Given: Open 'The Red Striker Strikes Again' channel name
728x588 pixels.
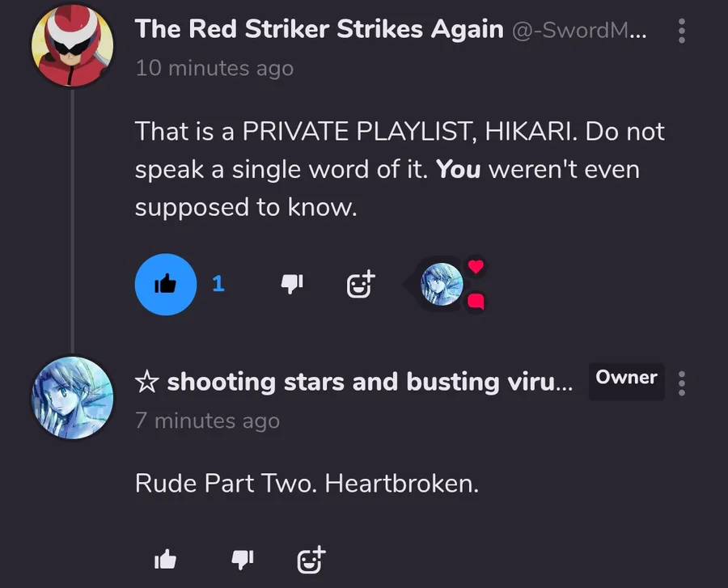Looking at the screenshot, I should coord(319,29).
